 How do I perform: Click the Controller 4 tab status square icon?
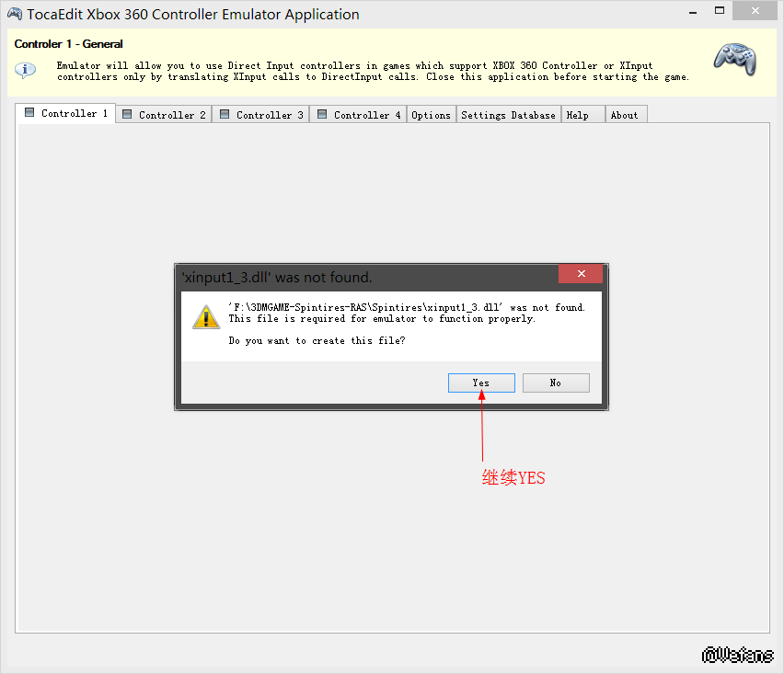pos(322,114)
